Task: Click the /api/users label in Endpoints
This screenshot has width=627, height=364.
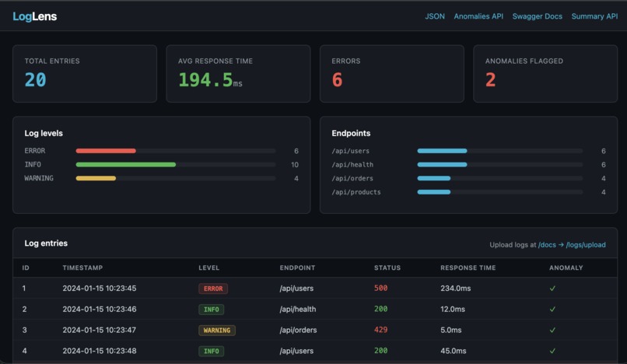Action: point(350,151)
